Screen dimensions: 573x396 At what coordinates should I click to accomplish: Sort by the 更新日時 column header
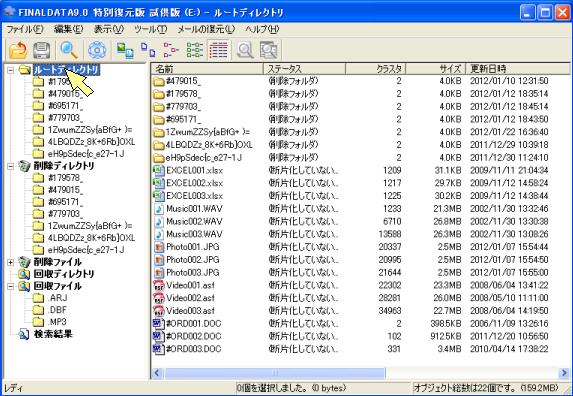point(518,68)
